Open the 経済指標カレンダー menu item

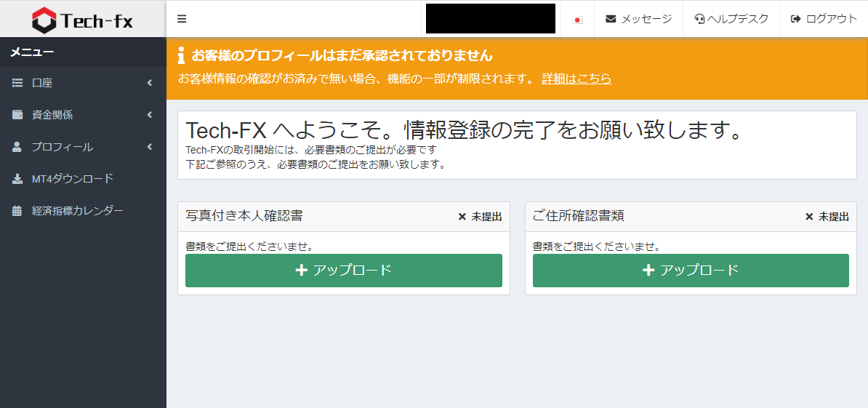[x=77, y=211]
